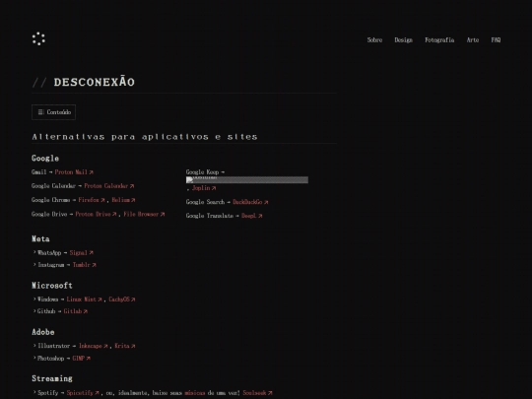Click the external arrow icon after Signal

(91, 253)
